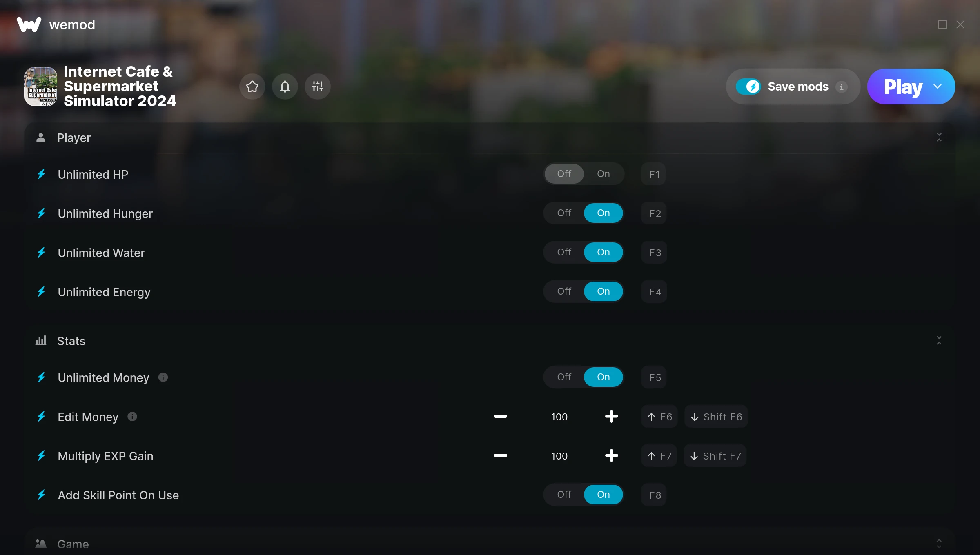
Task: Collapse the Player section
Action: (939, 138)
